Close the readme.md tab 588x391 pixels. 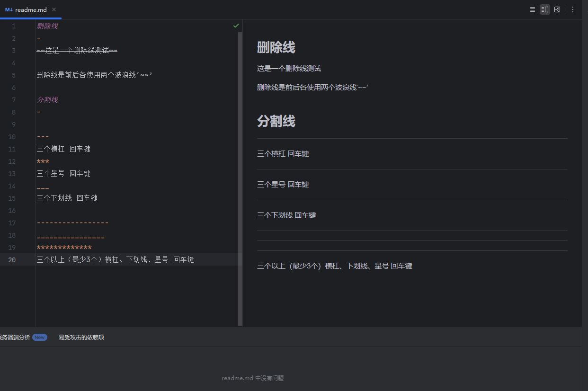[x=54, y=9]
